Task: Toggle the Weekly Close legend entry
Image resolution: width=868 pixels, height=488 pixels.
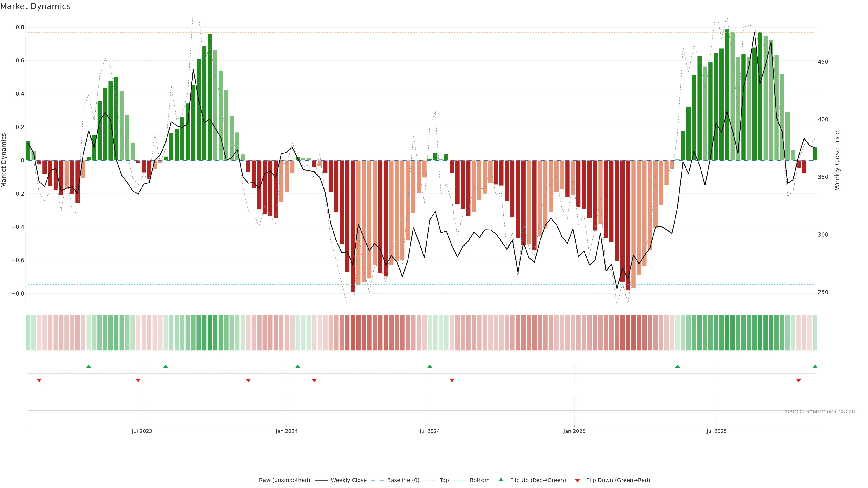Action: pos(348,480)
